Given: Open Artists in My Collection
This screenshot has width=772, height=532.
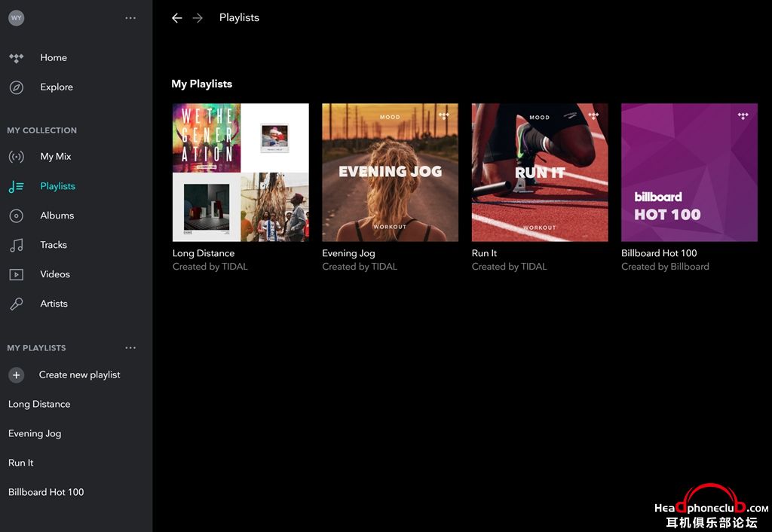Looking at the screenshot, I should [x=54, y=304].
